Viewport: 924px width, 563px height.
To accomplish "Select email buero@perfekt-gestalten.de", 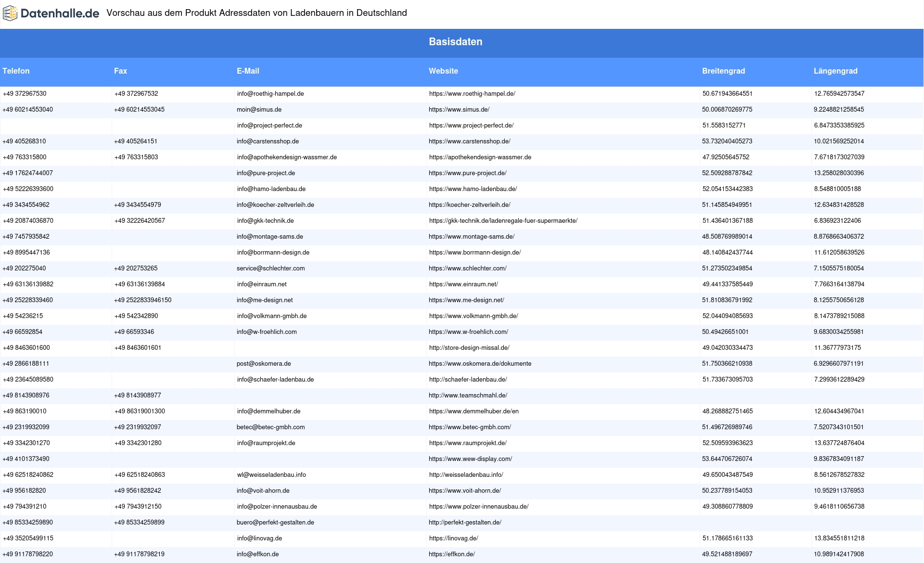I will 275,523.
